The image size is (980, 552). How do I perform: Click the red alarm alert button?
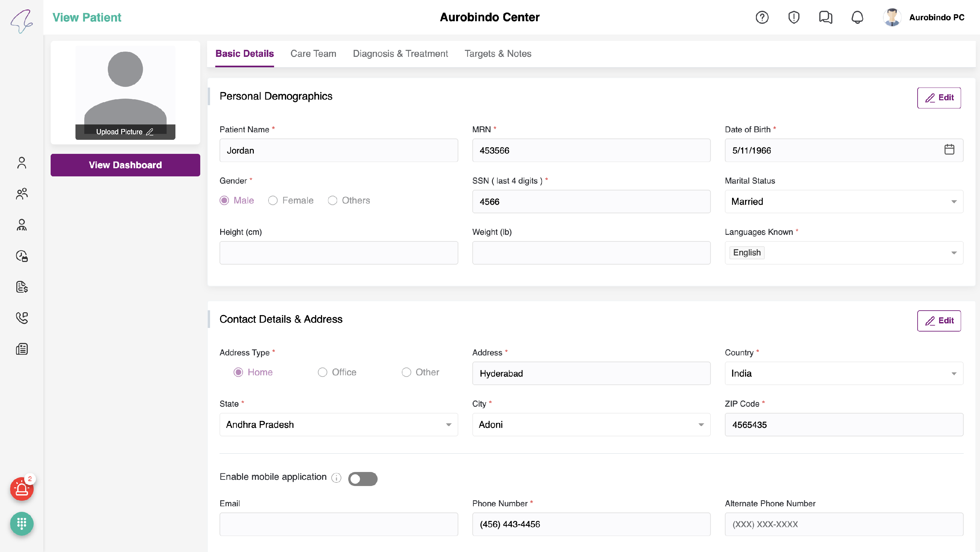(x=22, y=489)
